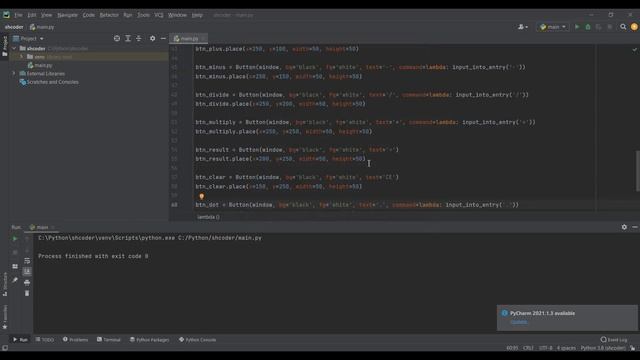This screenshot has width=640, height=360.
Task: Open the File menu
Action: click(18, 15)
